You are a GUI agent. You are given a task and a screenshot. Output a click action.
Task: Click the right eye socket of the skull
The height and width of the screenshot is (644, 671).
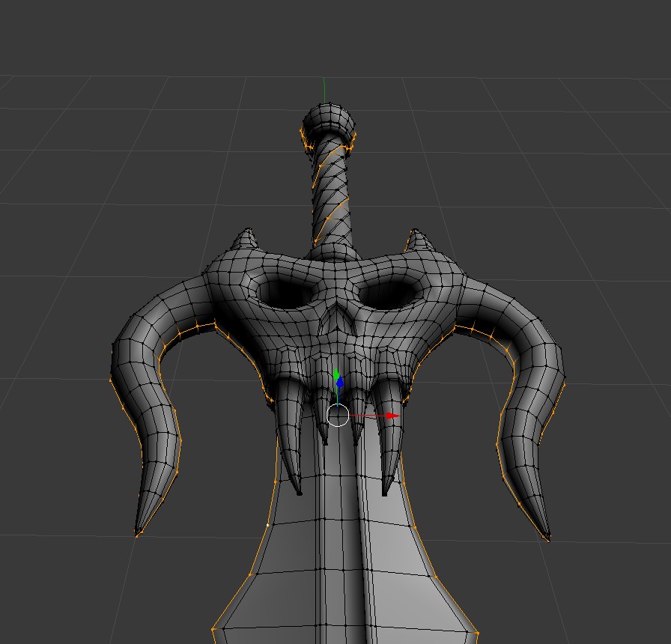[x=382, y=292]
